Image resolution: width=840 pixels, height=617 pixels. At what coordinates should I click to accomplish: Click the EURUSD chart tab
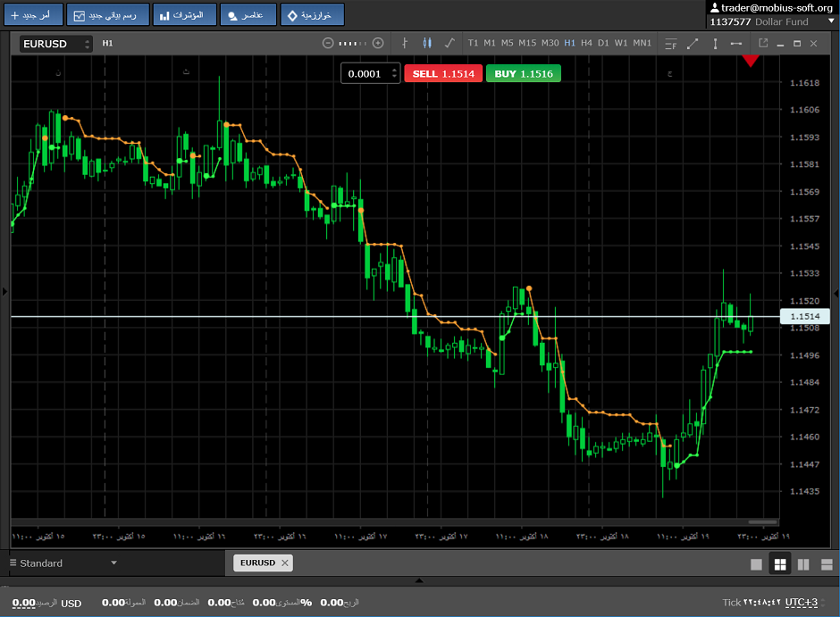point(256,563)
